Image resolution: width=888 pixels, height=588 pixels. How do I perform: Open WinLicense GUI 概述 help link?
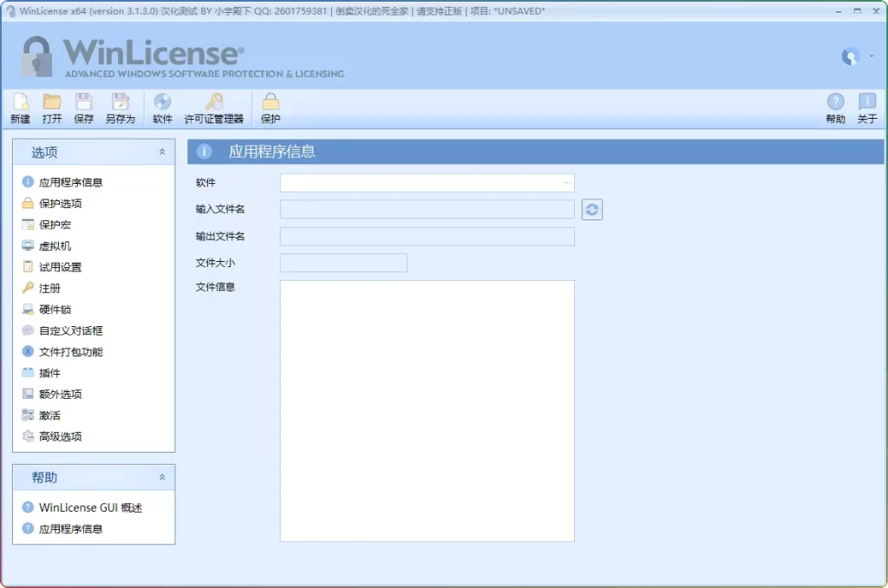(x=82, y=507)
